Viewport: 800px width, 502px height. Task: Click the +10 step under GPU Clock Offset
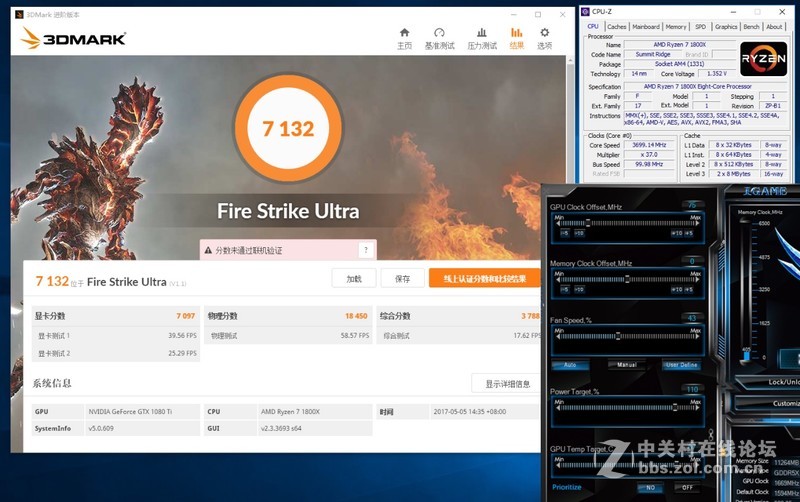pos(677,233)
